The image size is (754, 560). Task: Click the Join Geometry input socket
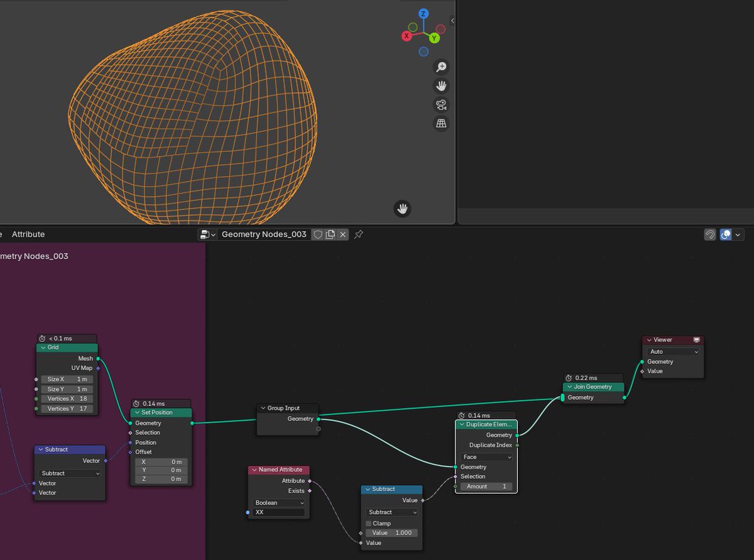[562, 397]
